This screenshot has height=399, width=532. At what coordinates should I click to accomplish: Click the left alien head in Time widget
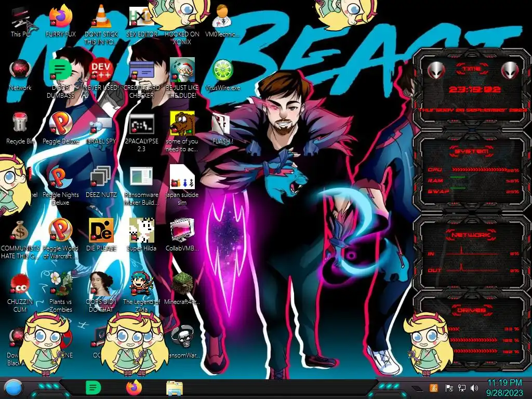[436, 71]
